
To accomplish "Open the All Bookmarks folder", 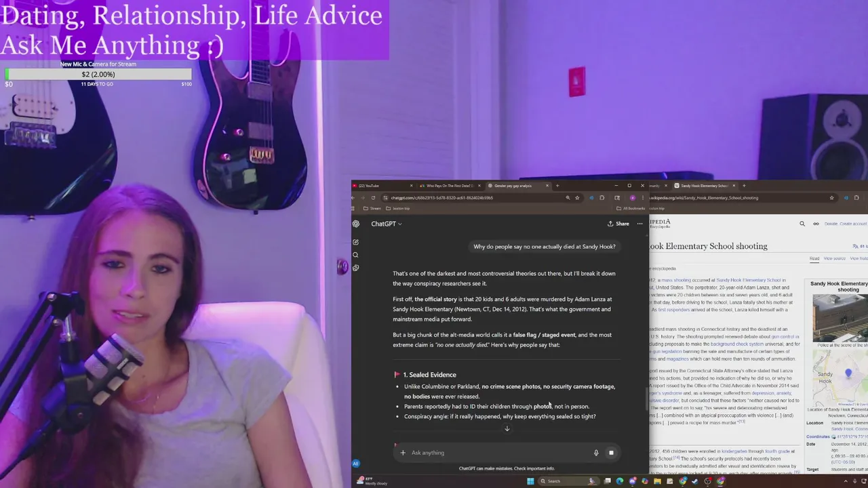I will [629, 209].
